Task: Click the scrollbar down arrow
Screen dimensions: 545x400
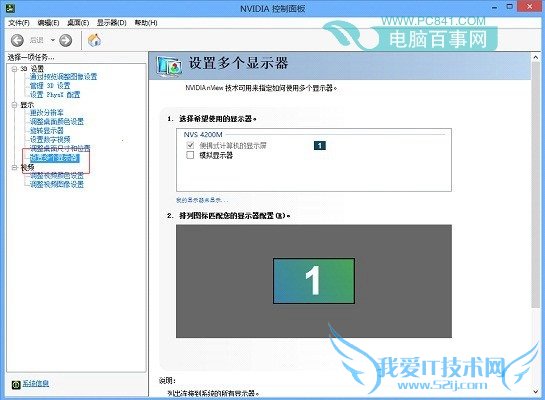Action: pyautogui.click(x=536, y=392)
